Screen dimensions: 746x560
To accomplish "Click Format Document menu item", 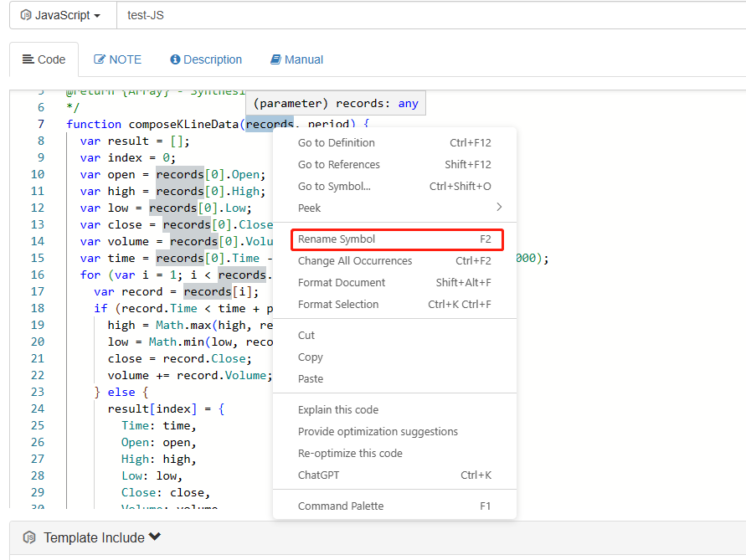I will click(342, 283).
